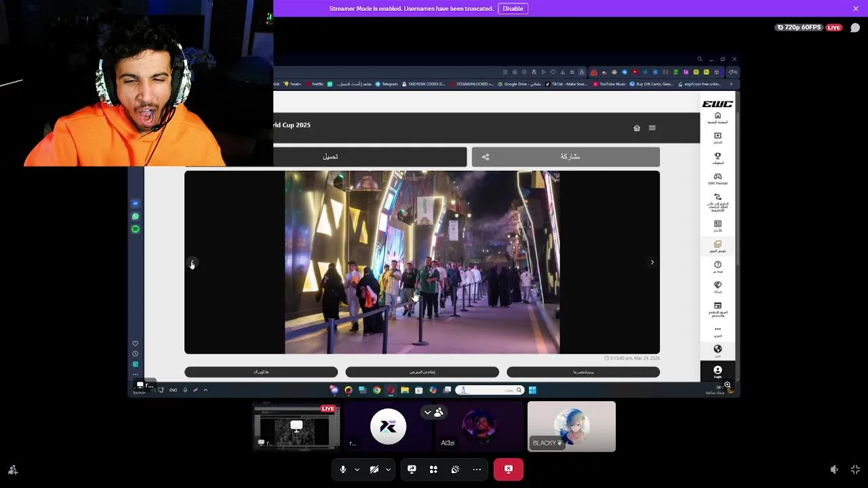Image resolution: width=868 pixels, height=488 pixels.
Task: Turn on camera in call controls
Action: [374, 469]
